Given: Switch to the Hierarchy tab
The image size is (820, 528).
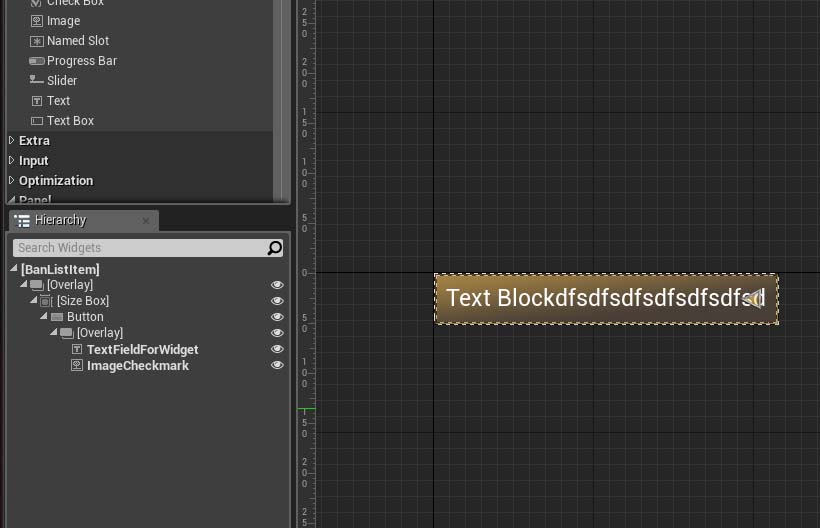Looking at the screenshot, I should click(x=60, y=220).
